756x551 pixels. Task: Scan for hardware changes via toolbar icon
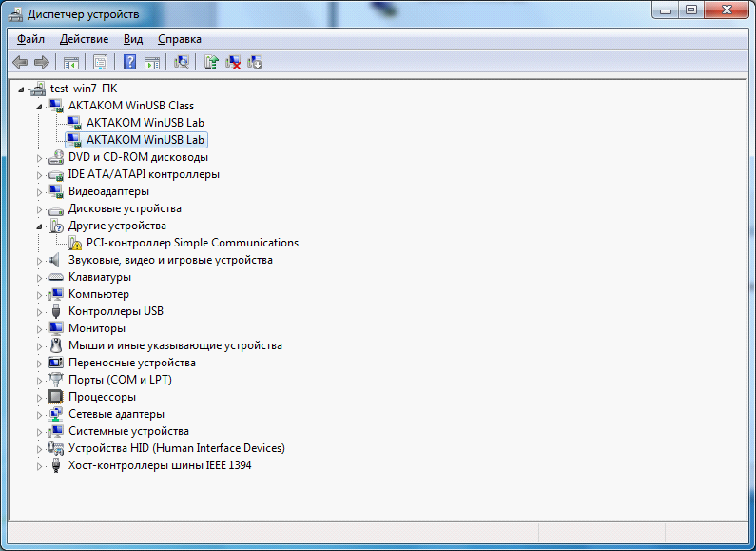tap(182, 62)
